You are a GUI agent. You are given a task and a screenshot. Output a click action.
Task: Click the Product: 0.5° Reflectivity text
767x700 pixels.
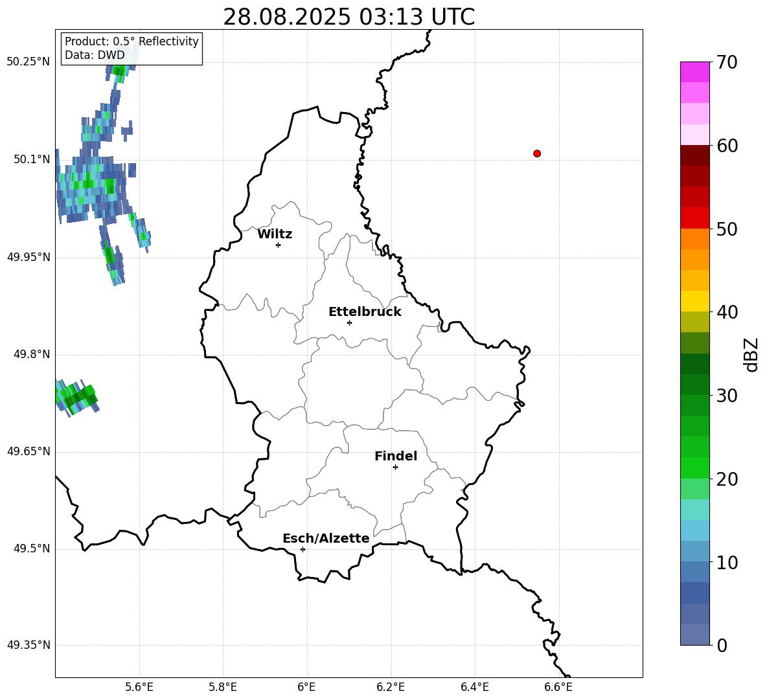(x=132, y=41)
